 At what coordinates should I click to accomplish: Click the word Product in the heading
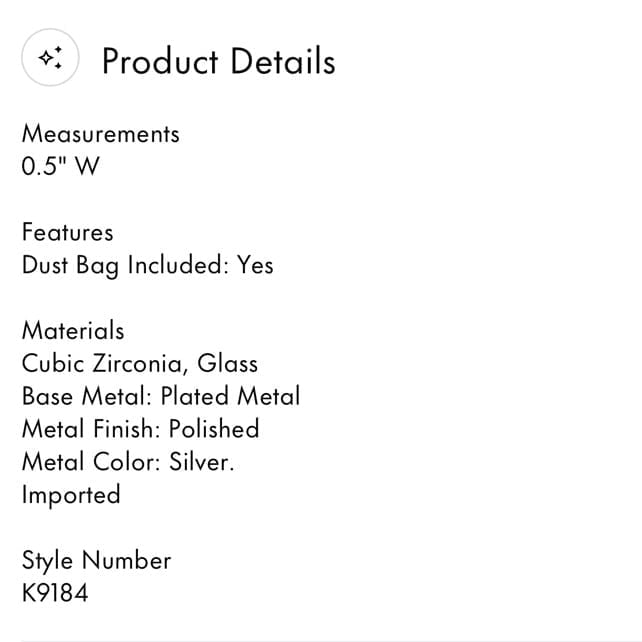pos(160,61)
